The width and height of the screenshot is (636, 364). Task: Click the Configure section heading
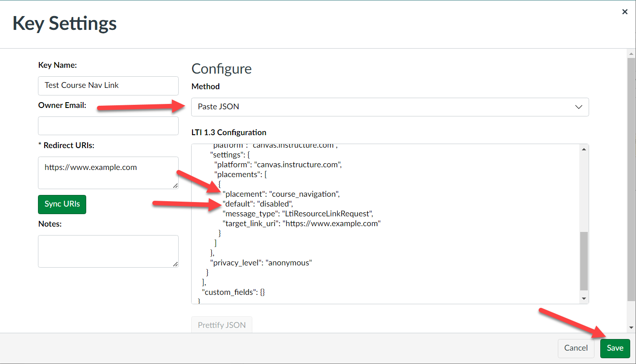point(221,69)
